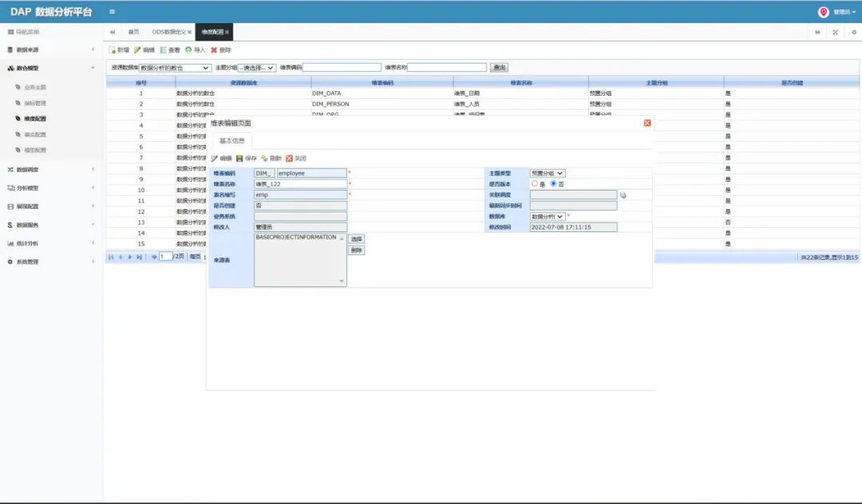Open 指标管理 in sidebar submenu
This screenshot has height=504, width=862.
tap(35, 103)
